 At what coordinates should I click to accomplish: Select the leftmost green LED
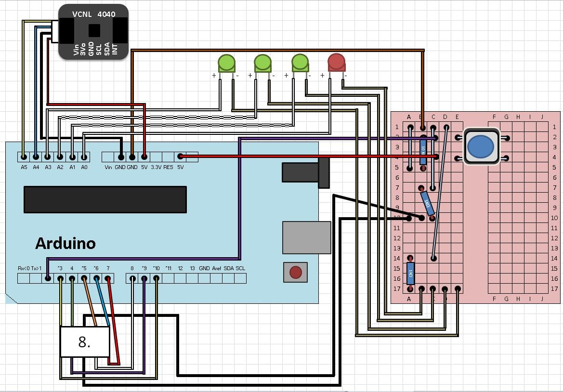226,63
